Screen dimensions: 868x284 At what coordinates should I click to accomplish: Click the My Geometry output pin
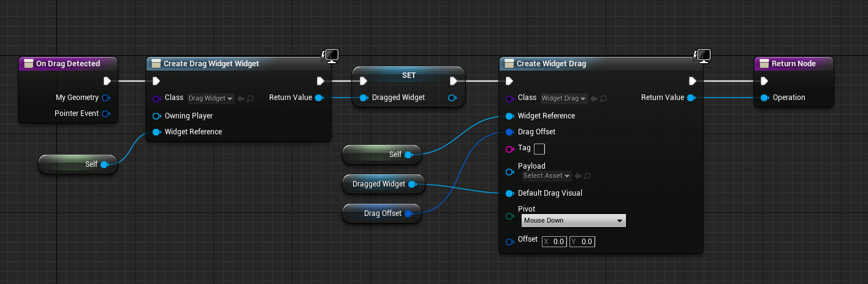pos(105,98)
